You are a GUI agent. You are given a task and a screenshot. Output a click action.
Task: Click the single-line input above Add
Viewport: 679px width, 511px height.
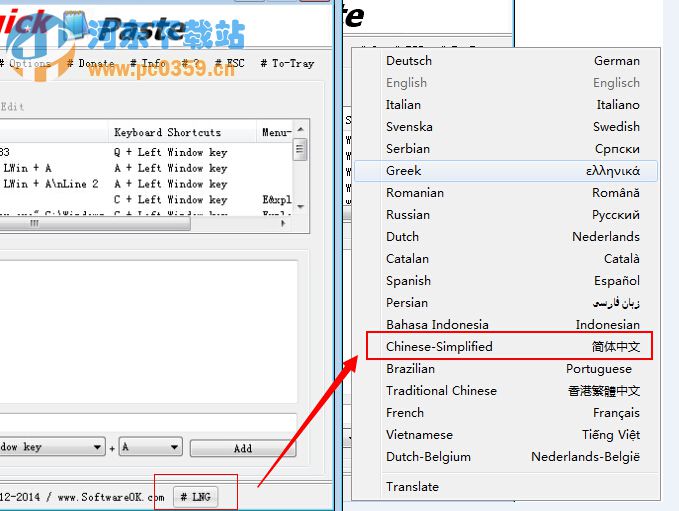pos(149,422)
